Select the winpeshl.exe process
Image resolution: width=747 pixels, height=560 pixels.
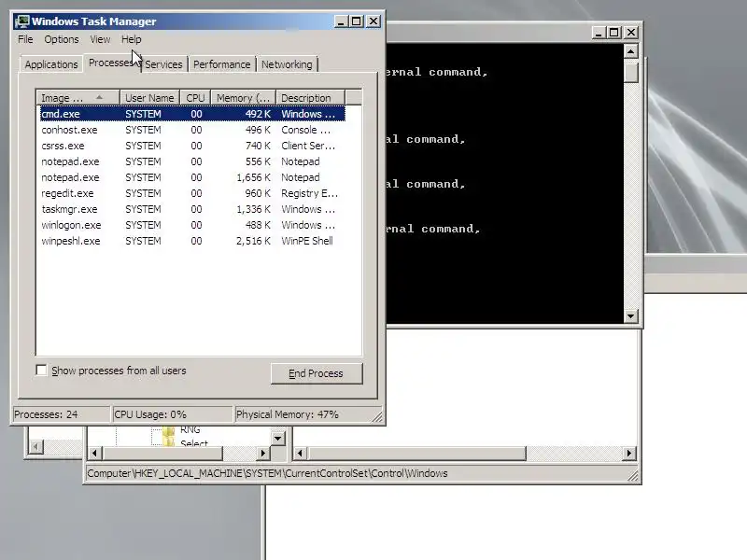[x=192, y=241]
